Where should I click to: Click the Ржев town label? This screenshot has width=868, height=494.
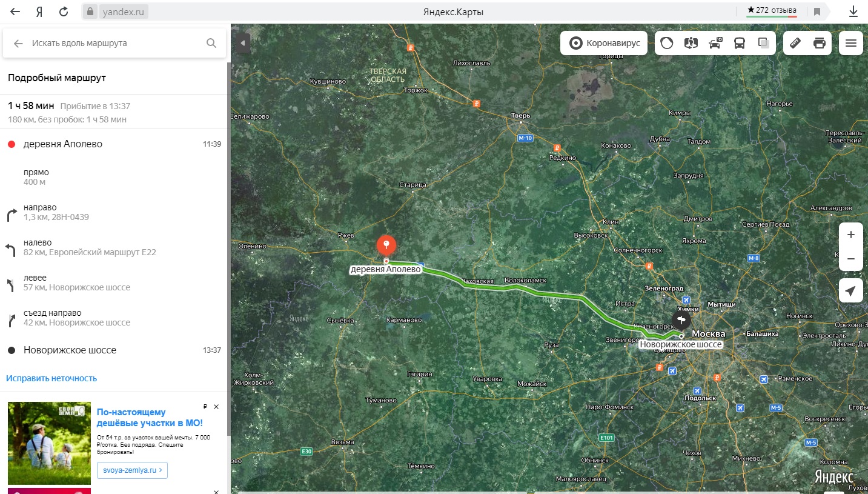pos(345,235)
